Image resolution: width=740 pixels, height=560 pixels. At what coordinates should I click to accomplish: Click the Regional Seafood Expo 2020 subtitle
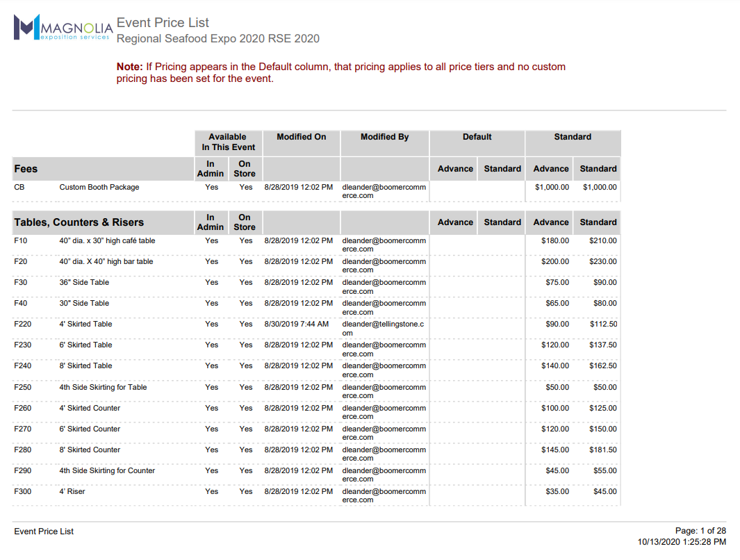point(217,39)
